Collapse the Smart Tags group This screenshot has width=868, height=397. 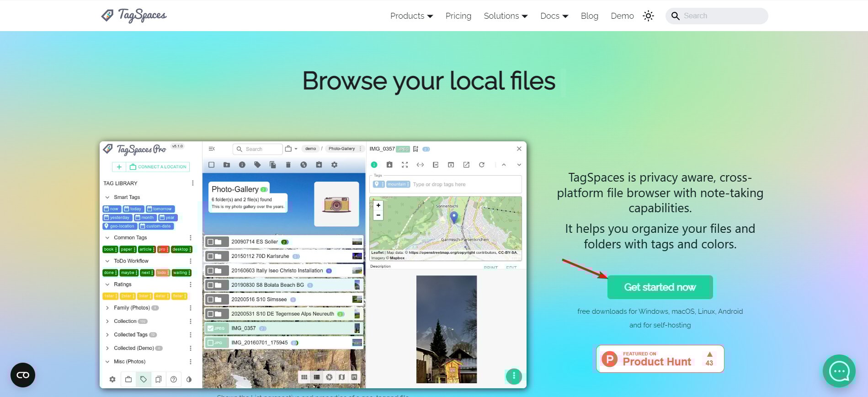click(107, 198)
